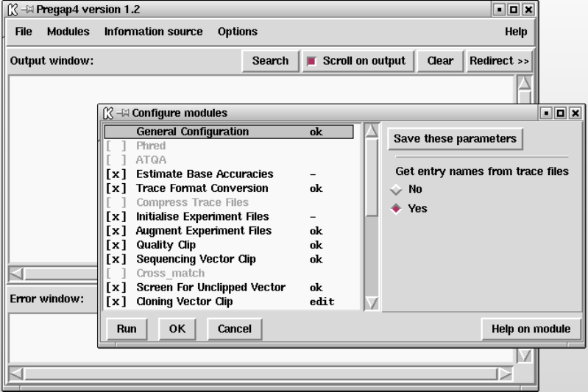Select No for entry names from trace files
This screenshot has height=392, width=588.
pyautogui.click(x=396, y=189)
